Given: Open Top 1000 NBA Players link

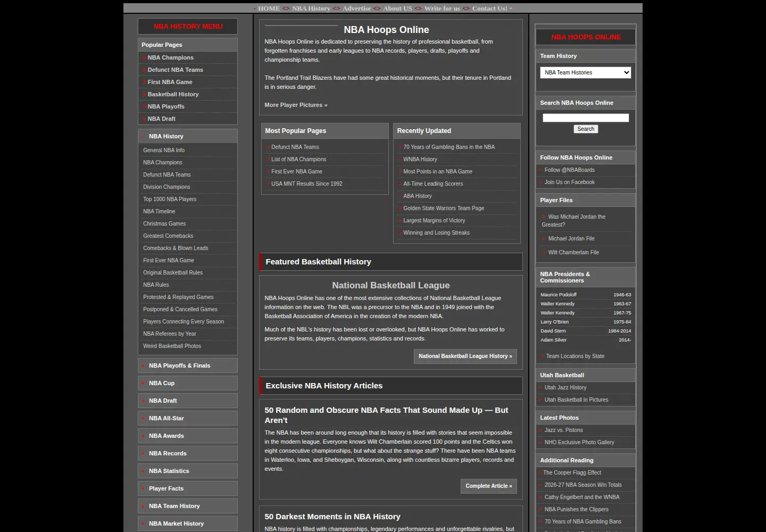Looking at the screenshot, I should [170, 199].
